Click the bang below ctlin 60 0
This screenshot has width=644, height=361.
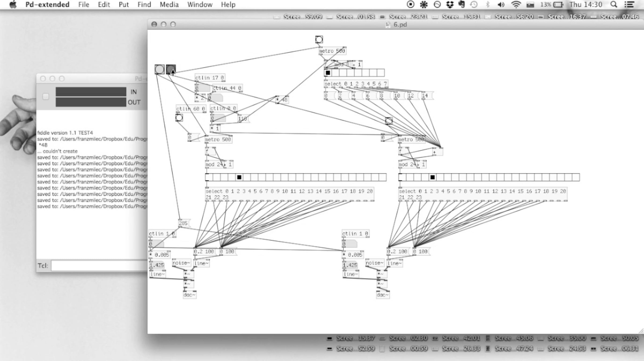[179, 118]
